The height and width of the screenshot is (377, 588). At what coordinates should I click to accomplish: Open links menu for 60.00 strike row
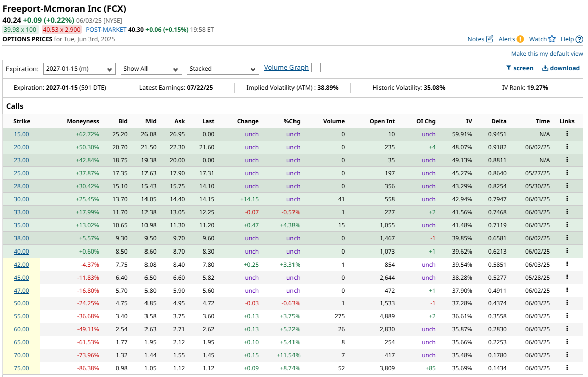click(x=567, y=329)
